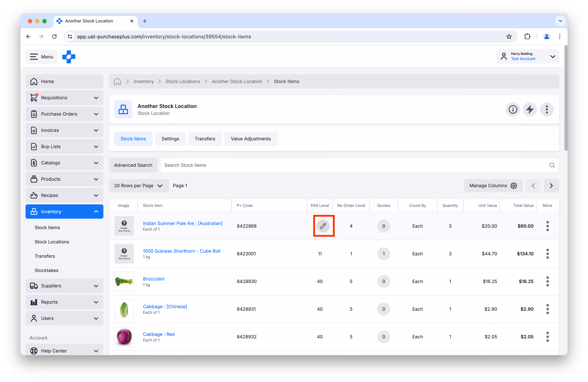Open More menu for Cabbage Red row

click(x=548, y=337)
